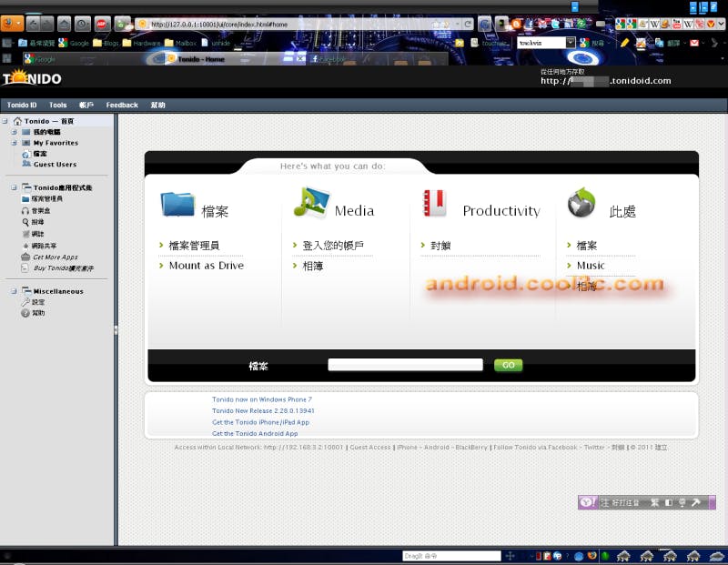Click the Google bookmark in bookmarks bar

click(74, 43)
